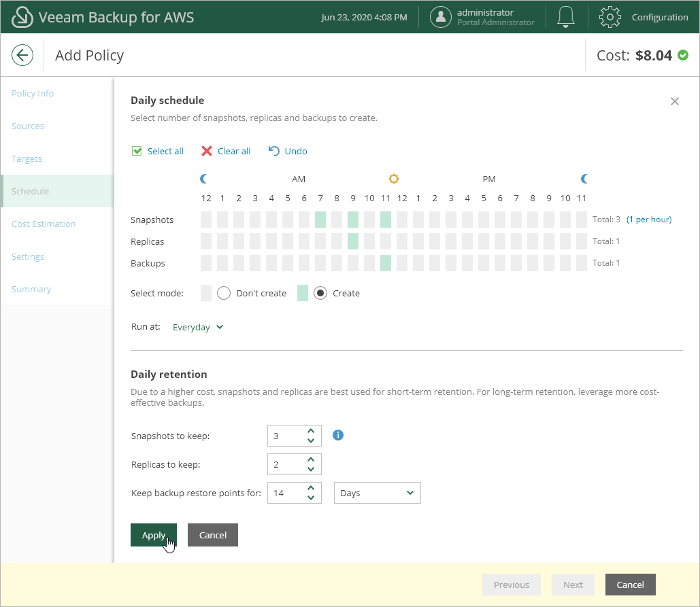This screenshot has width=700, height=607.
Task: Increase backup restore points value
Action: pos(311,488)
